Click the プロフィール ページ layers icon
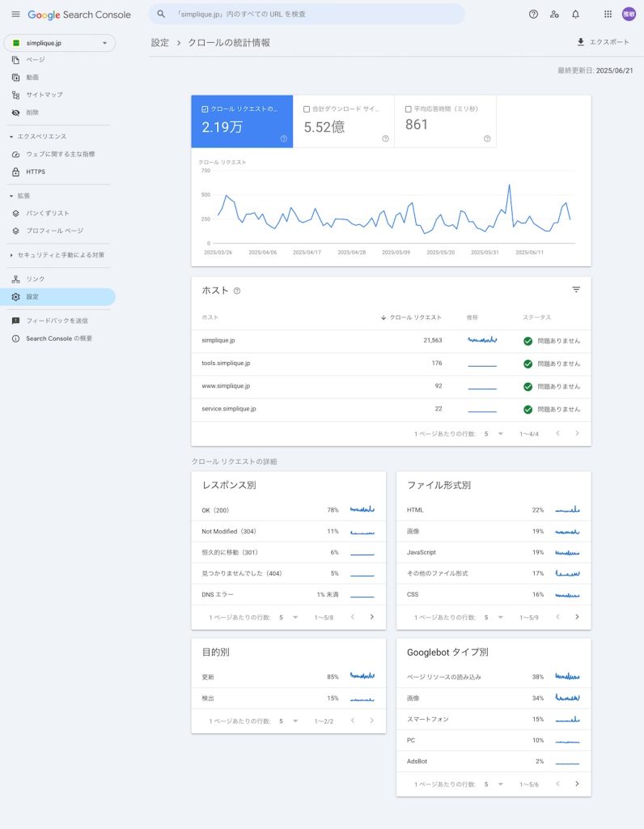The height and width of the screenshot is (829, 644). 16,231
